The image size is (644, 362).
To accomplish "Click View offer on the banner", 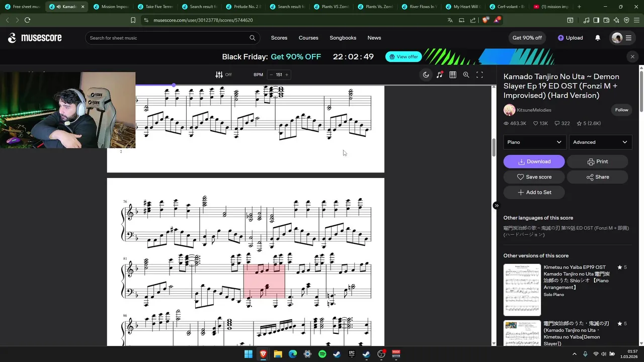I will tap(404, 57).
